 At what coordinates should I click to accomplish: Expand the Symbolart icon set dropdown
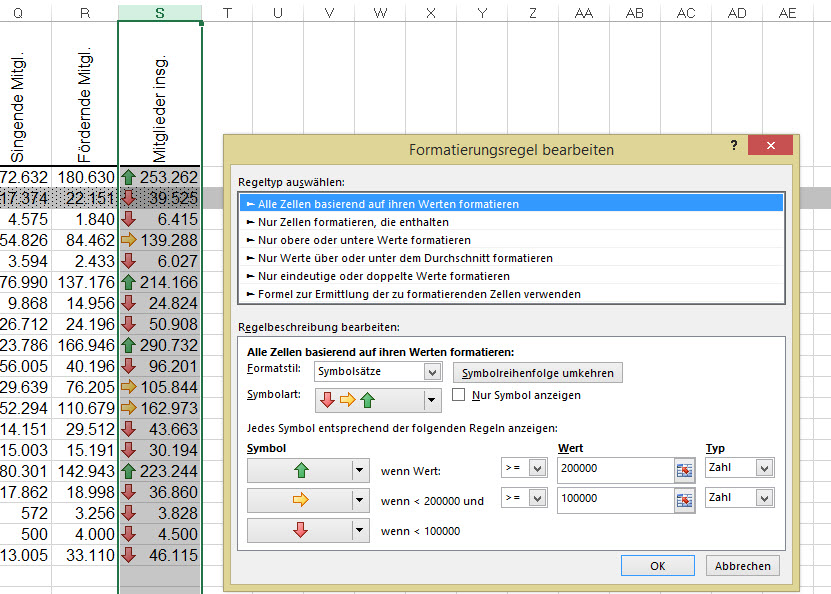click(x=432, y=401)
